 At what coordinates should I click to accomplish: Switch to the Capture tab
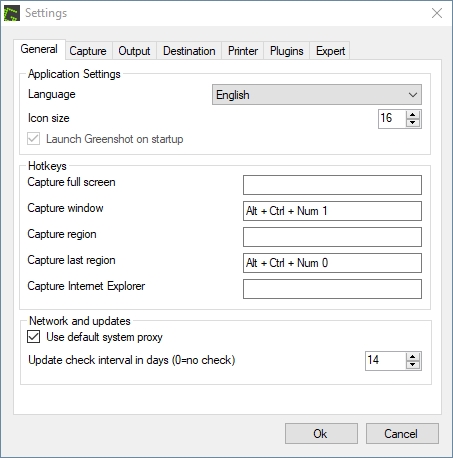[88, 51]
